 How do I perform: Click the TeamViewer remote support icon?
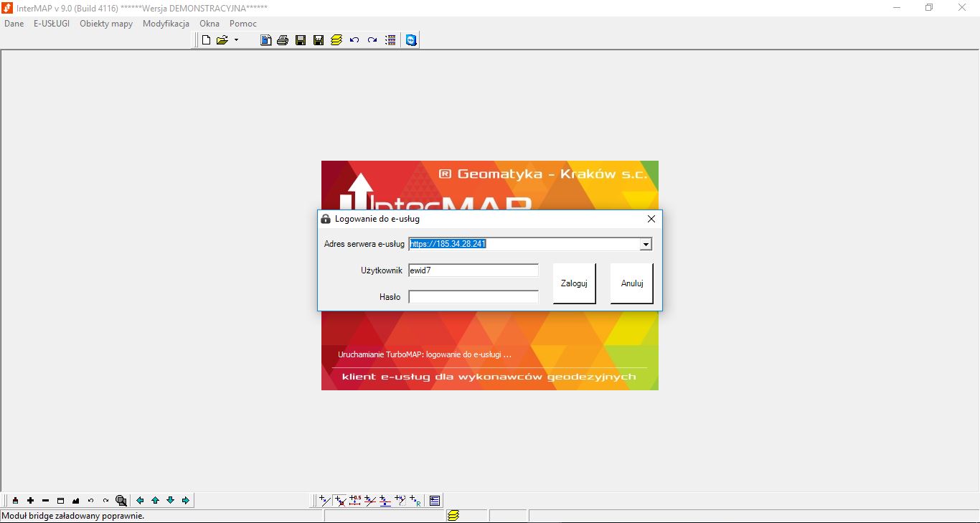coord(411,40)
